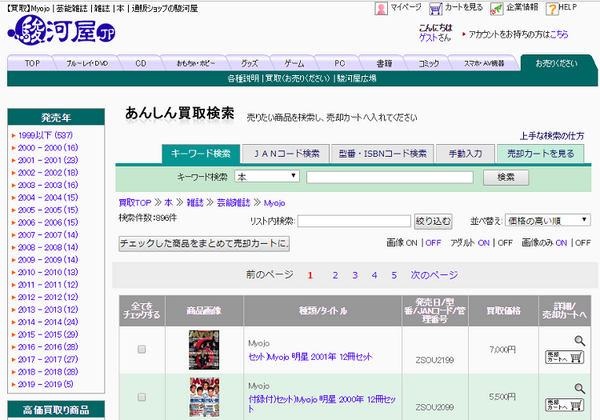This screenshot has width=600, height=420.
Task: Click チェックした商品をまとめて売却カートに button
Action: pyautogui.click(x=204, y=243)
